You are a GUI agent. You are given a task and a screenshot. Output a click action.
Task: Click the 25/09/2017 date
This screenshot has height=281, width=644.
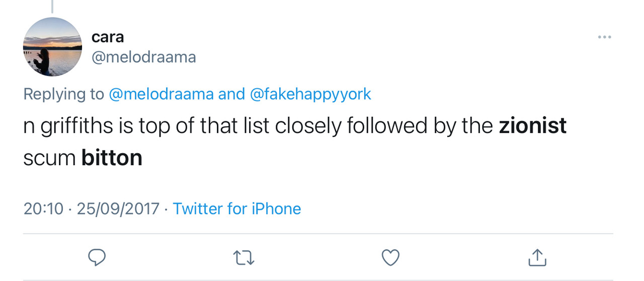coord(118,208)
